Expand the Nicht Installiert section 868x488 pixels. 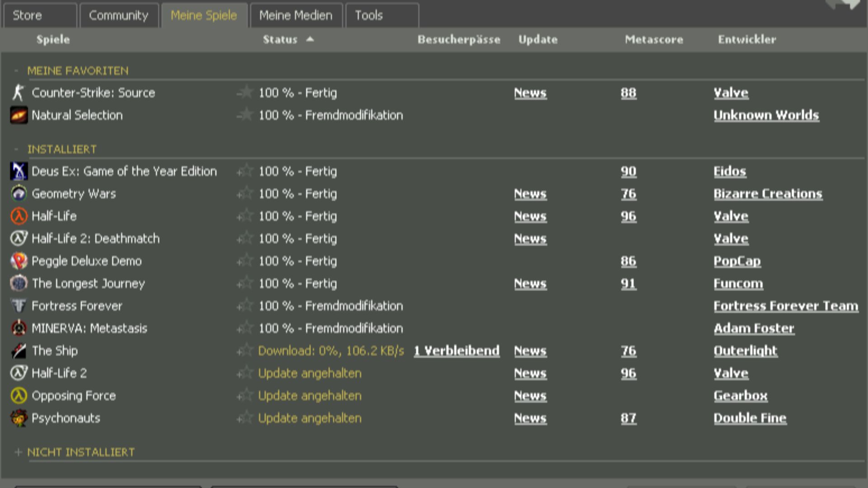[18, 452]
